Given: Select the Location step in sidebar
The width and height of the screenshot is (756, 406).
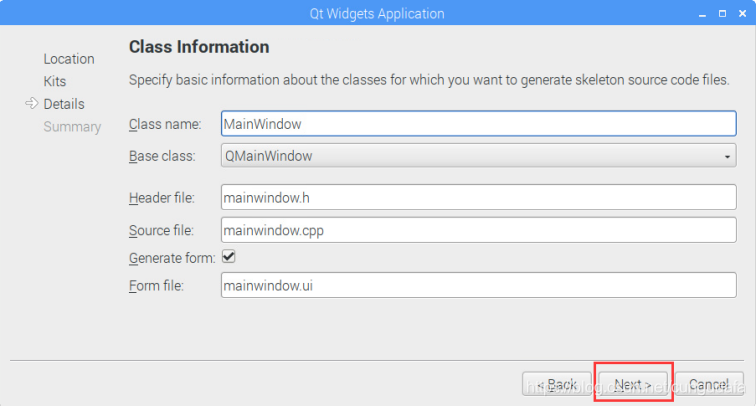Looking at the screenshot, I should pos(69,59).
